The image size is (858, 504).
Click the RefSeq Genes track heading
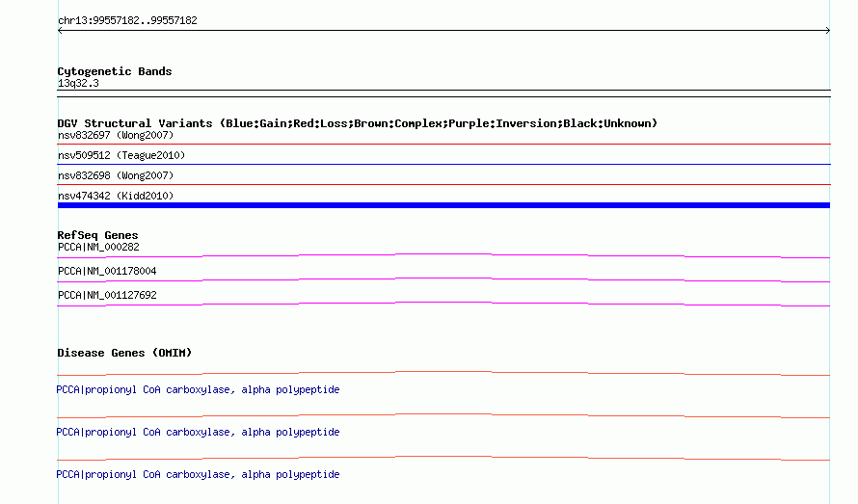[x=97, y=235]
